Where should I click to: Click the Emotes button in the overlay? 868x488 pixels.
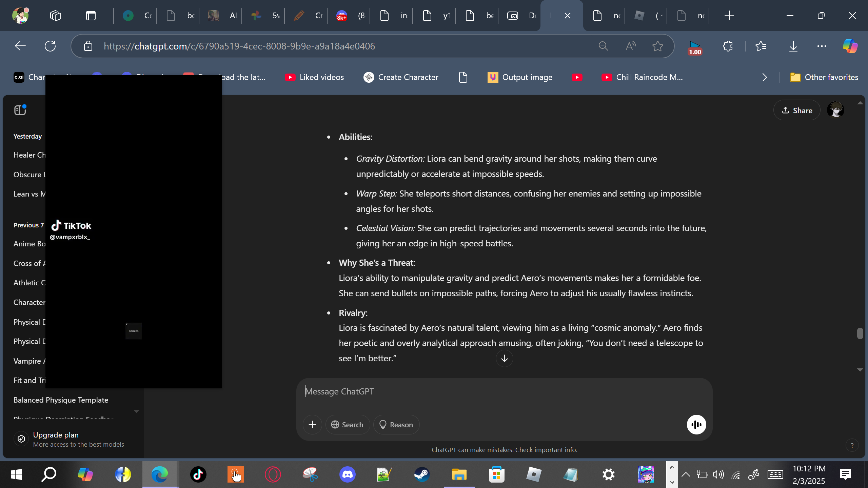tap(134, 331)
